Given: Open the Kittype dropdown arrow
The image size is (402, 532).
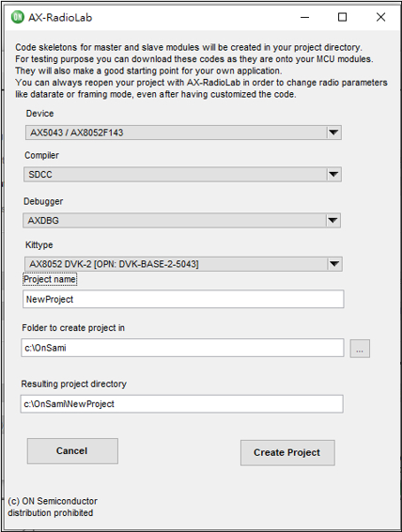Looking at the screenshot, I should point(334,264).
